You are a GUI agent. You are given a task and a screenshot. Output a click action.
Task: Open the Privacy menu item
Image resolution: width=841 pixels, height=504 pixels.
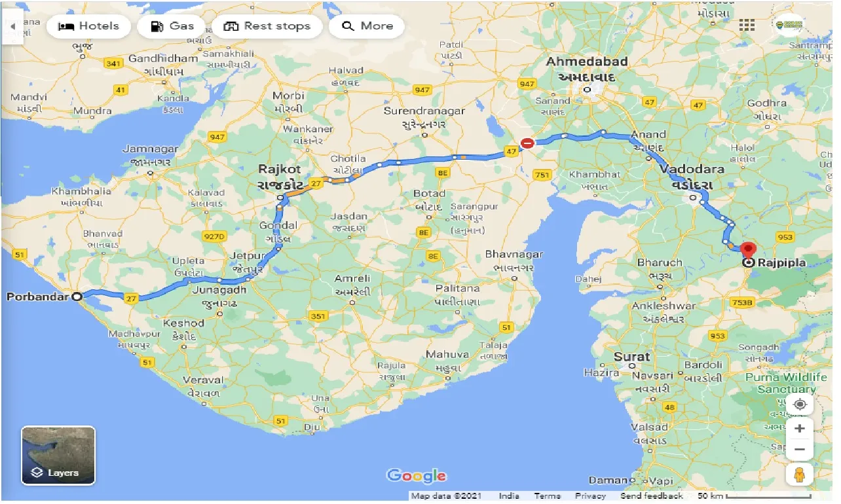coord(590,496)
